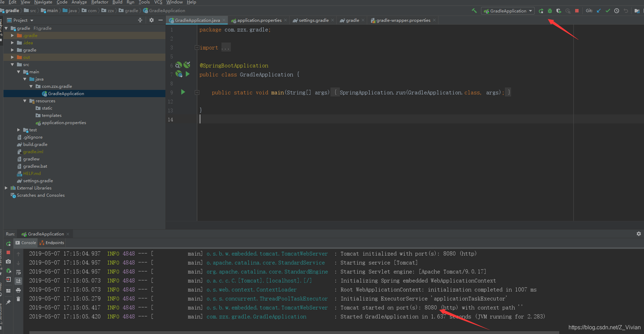Switch to application.properties editor tab
This screenshot has width=644, height=334.
tap(259, 20)
